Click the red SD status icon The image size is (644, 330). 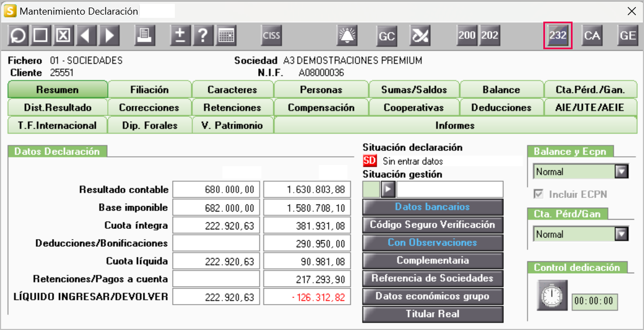[370, 161]
